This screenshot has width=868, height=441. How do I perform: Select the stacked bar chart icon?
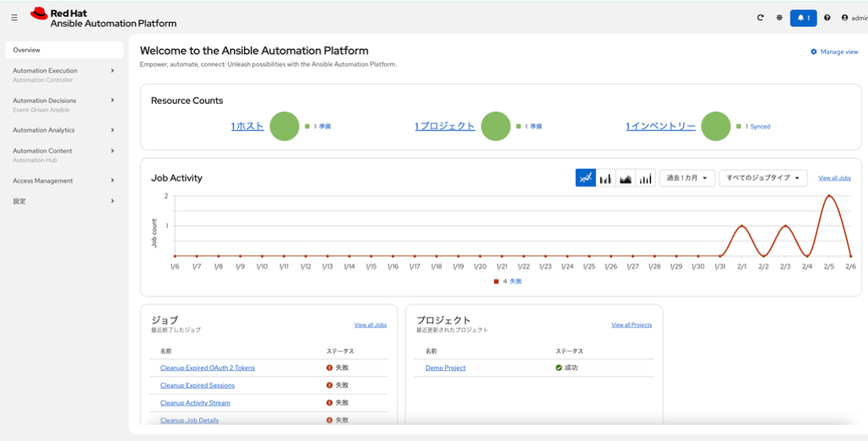(x=645, y=178)
